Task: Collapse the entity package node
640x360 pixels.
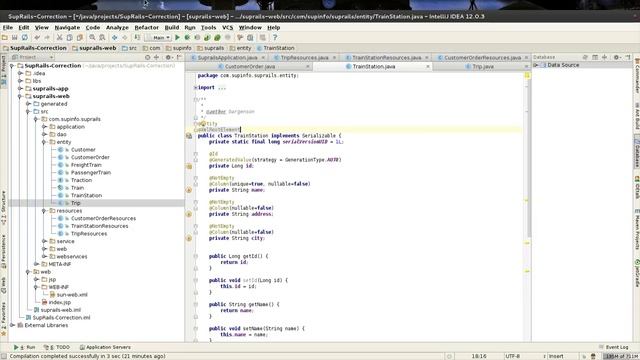Action: [x=44, y=142]
